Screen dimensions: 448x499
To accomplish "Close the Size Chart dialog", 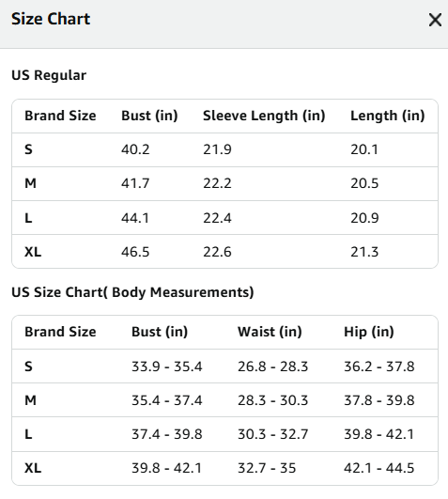I will (435, 20).
